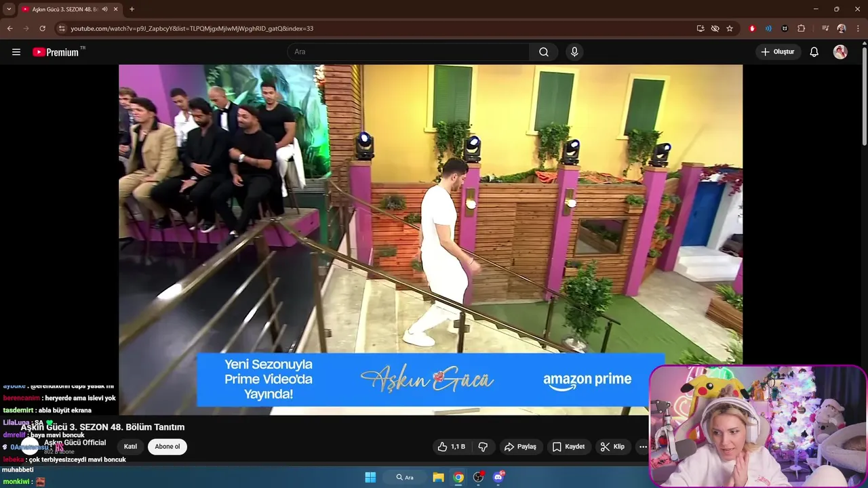Go back with browser back arrow
The width and height of the screenshot is (868, 488).
tap(9, 28)
